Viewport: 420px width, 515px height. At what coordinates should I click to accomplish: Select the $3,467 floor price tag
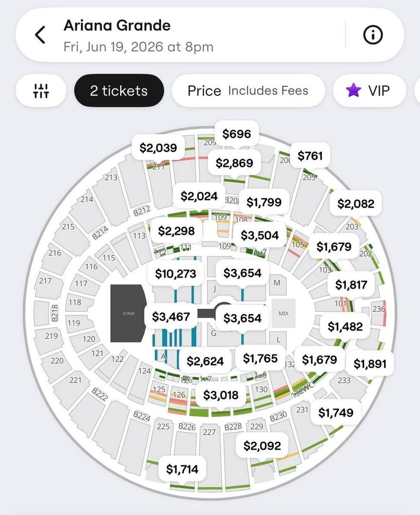(171, 317)
